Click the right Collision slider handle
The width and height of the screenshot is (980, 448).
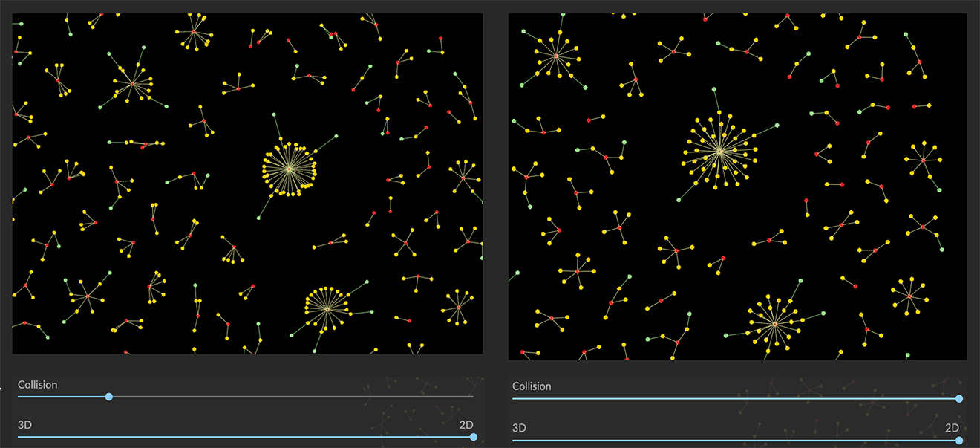(x=959, y=399)
